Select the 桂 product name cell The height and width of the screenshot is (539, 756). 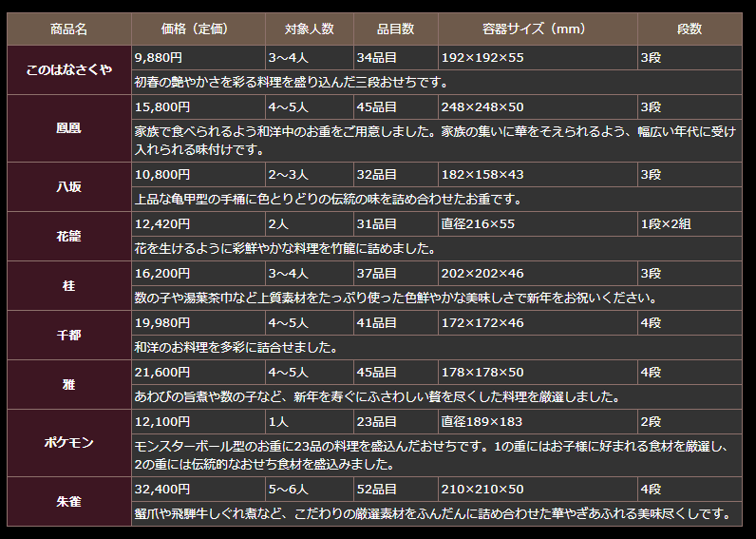tap(68, 285)
